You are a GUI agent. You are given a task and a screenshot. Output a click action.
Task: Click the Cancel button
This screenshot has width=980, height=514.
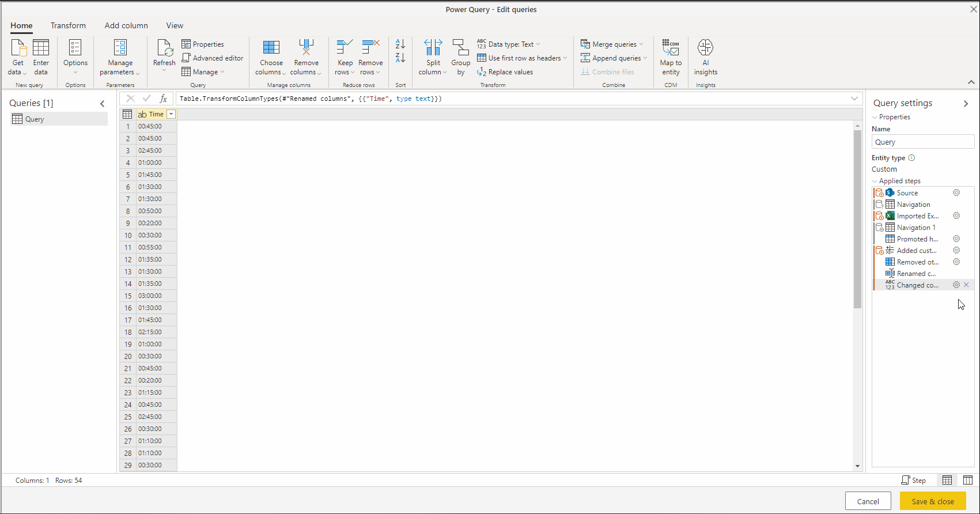(x=868, y=501)
